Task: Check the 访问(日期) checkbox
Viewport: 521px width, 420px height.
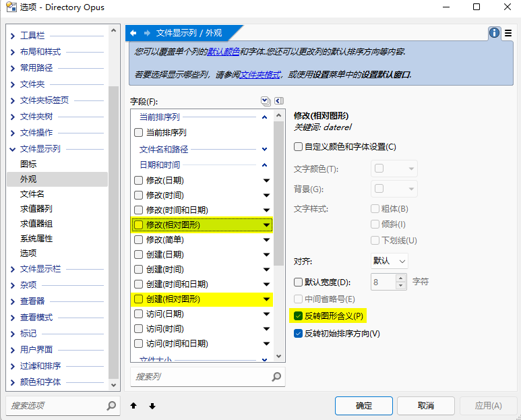Action: pyautogui.click(x=138, y=314)
